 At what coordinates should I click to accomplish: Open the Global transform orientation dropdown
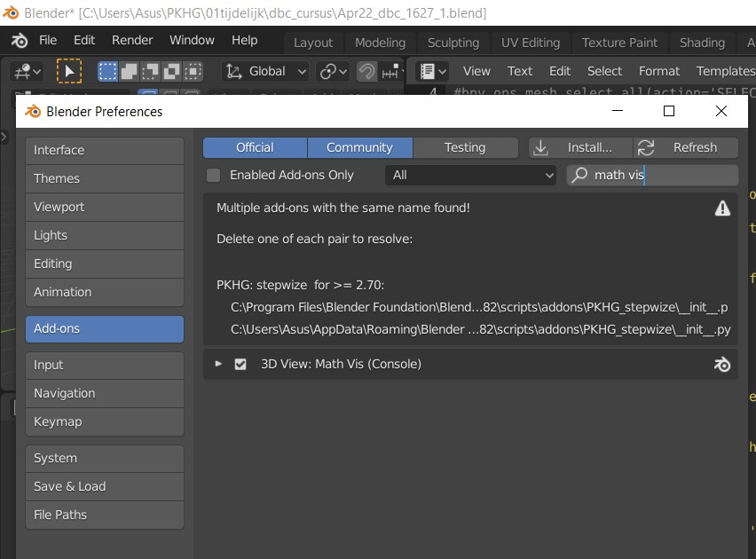pos(265,71)
